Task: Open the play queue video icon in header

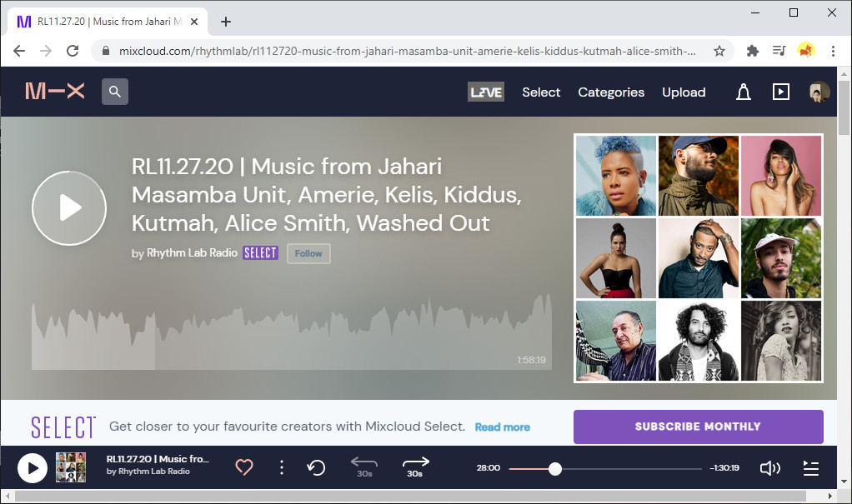Action: [x=781, y=92]
